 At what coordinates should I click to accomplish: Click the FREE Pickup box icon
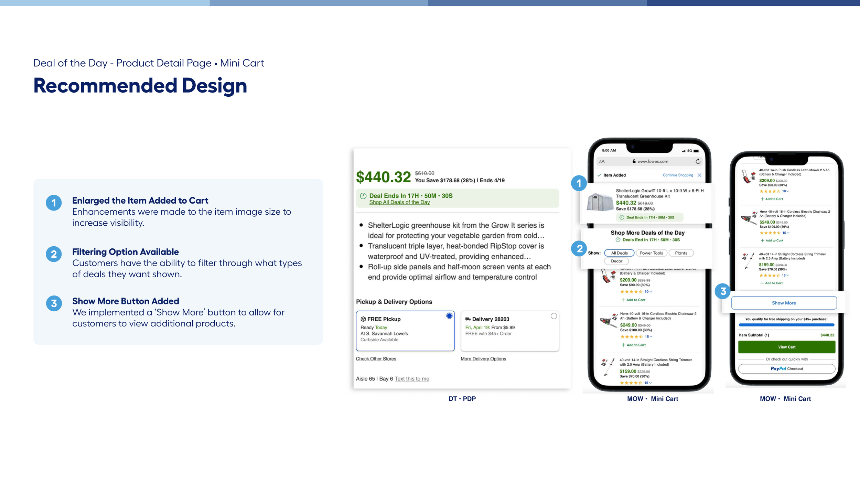click(x=363, y=319)
